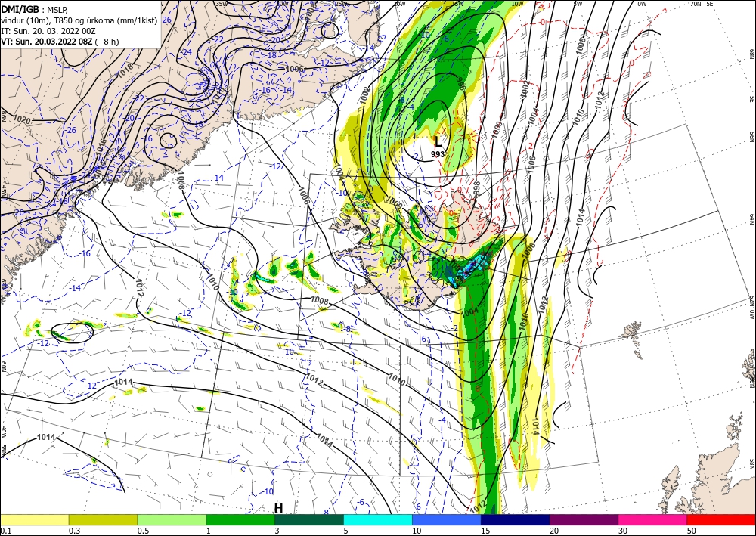Click the light green 0.5–1 legend band

pyautogui.click(x=172, y=519)
